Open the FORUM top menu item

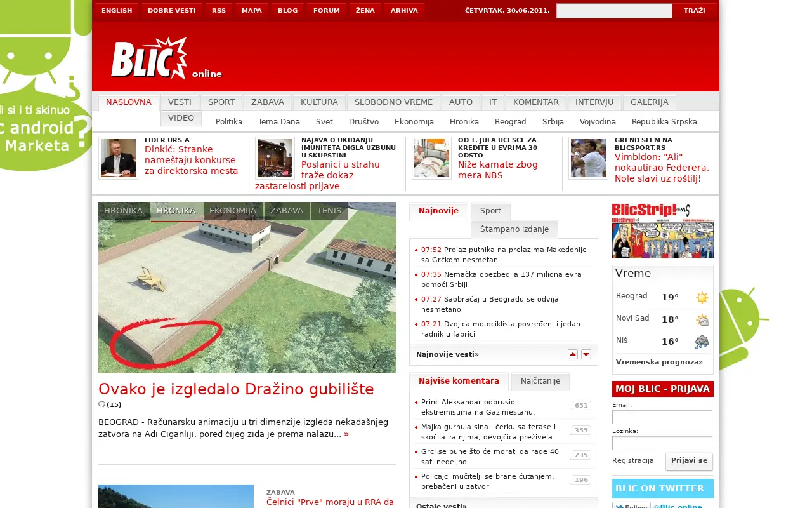327,11
